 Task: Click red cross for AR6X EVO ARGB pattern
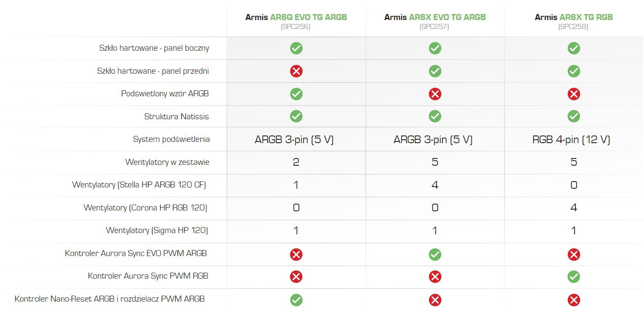click(x=435, y=94)
